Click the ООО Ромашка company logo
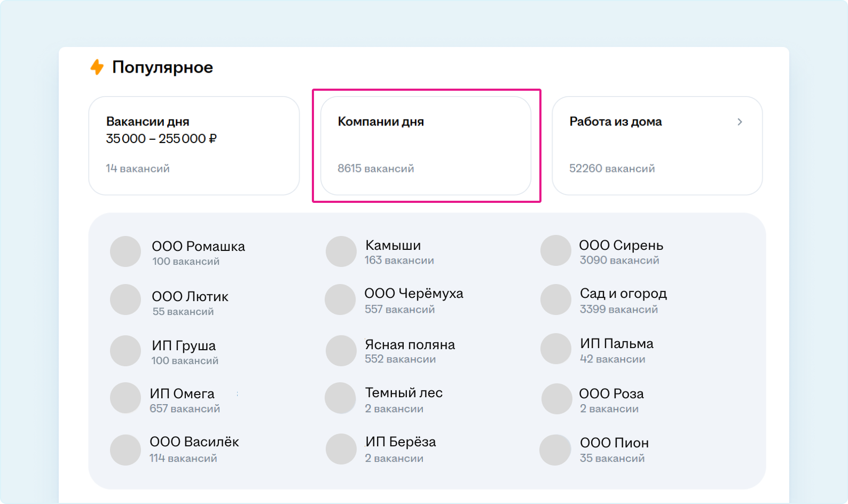Screen dimensions: 848x504 point(125,251)
